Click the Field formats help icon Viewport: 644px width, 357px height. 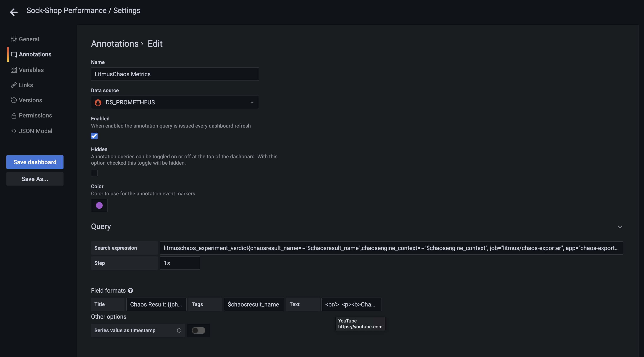click(130, 290)
